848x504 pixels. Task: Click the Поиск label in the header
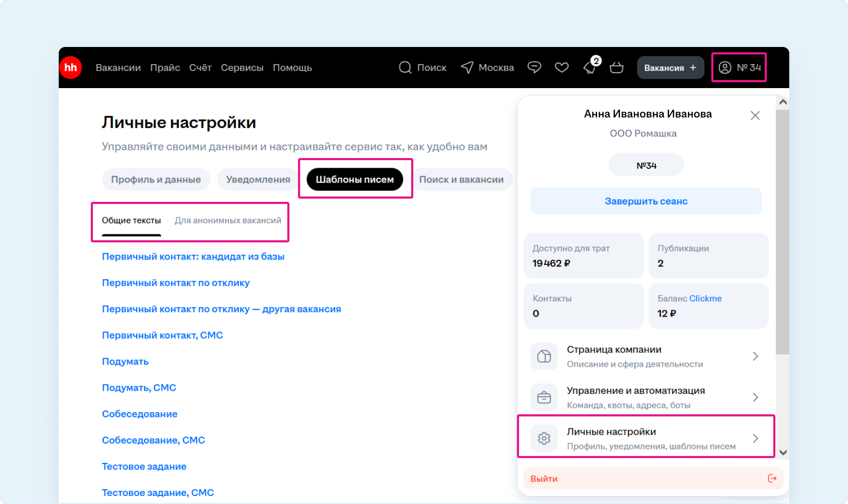(431, 68)
